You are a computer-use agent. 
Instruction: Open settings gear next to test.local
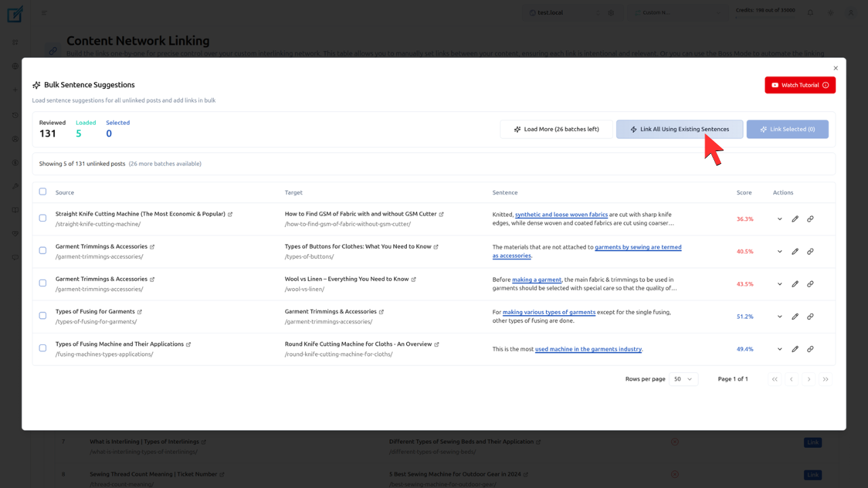[610, 12]
